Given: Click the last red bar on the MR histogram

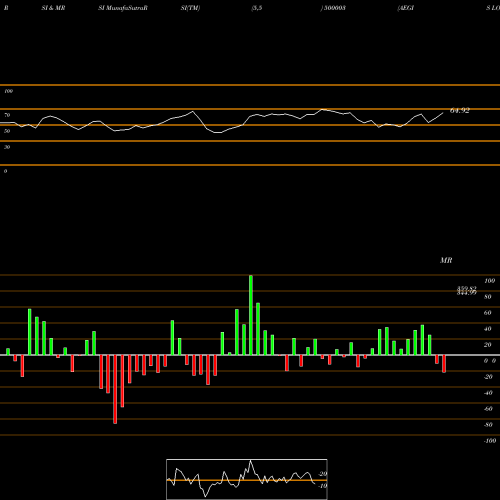Looking at the screenshot, I should point(444,364).
